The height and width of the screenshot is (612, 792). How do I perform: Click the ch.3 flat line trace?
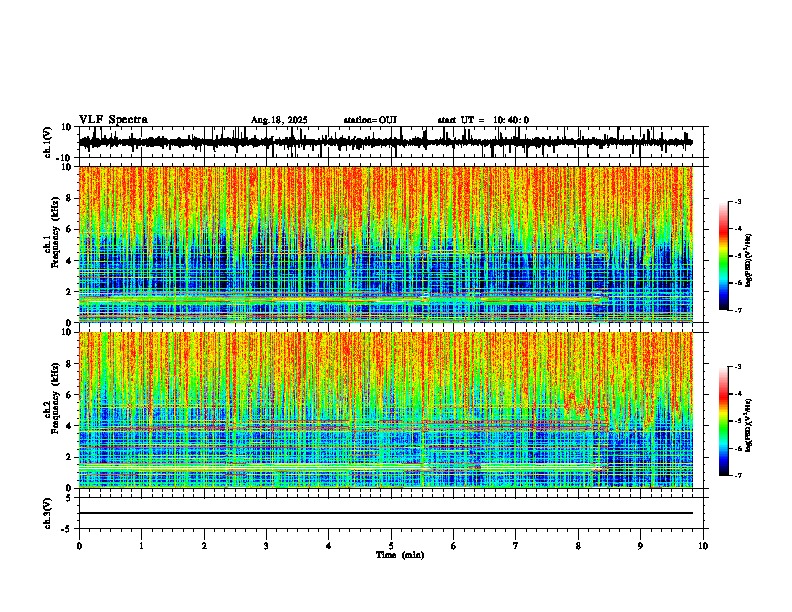tap(386, 513)
